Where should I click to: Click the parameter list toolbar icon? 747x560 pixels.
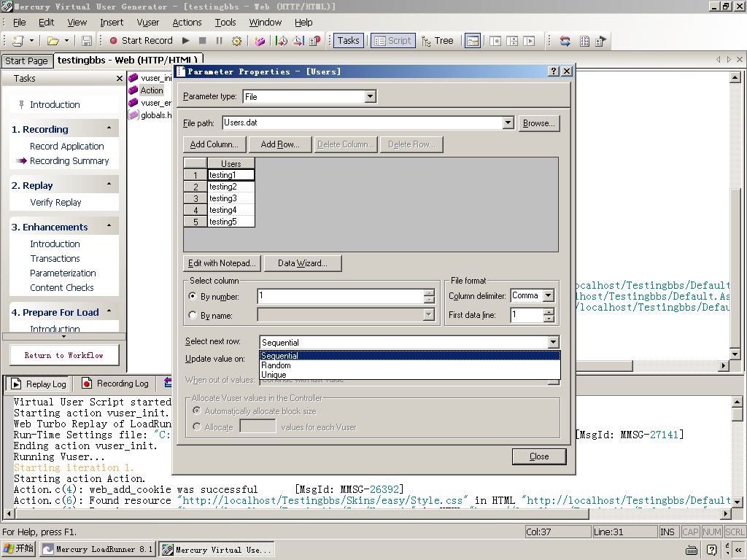pyautogui.click(x=584, y=41)
